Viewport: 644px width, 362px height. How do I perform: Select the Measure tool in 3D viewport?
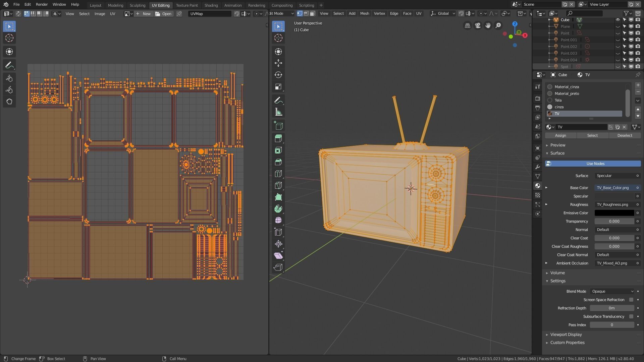(x=278, y=112)
